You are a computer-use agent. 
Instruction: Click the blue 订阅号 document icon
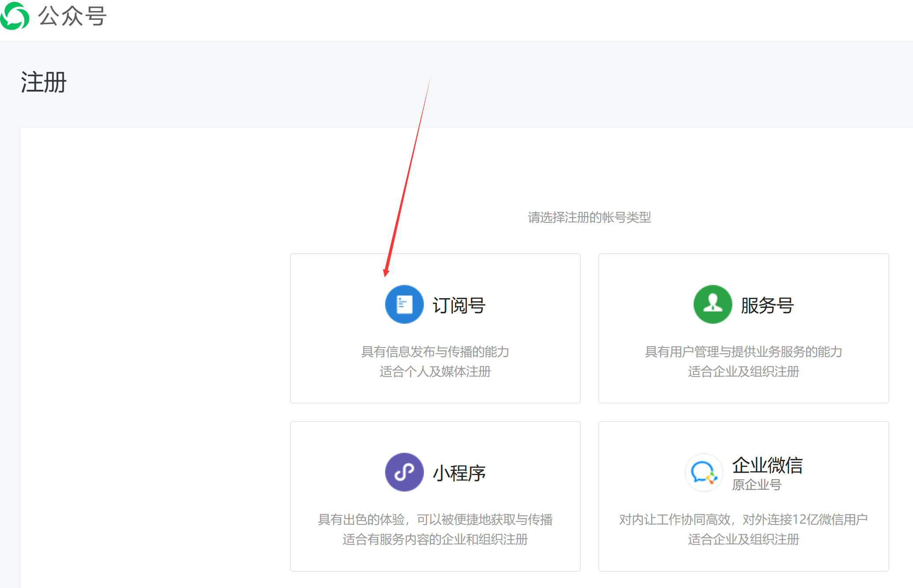404,304
